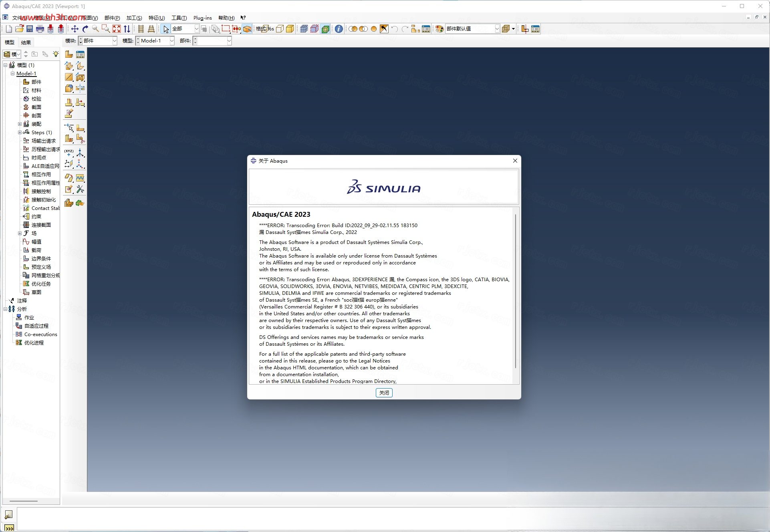
Task: Open the 工具(T) menu
Action: point(179,18)
